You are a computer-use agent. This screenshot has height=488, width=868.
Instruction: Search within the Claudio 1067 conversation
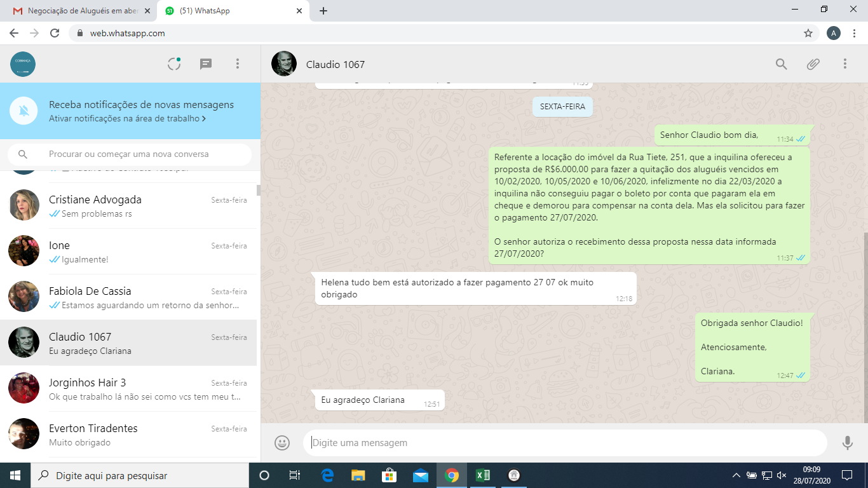click(782, 64)
